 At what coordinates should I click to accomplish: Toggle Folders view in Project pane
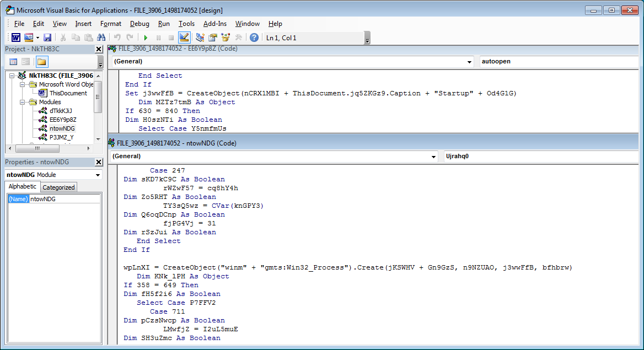[x=42, y=62]
